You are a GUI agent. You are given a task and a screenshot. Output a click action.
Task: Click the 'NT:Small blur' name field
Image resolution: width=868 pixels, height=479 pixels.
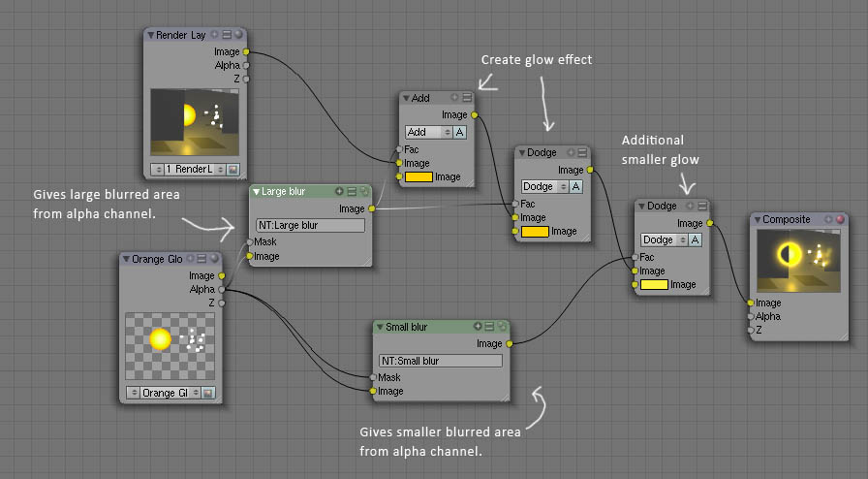tap(441, 361)
